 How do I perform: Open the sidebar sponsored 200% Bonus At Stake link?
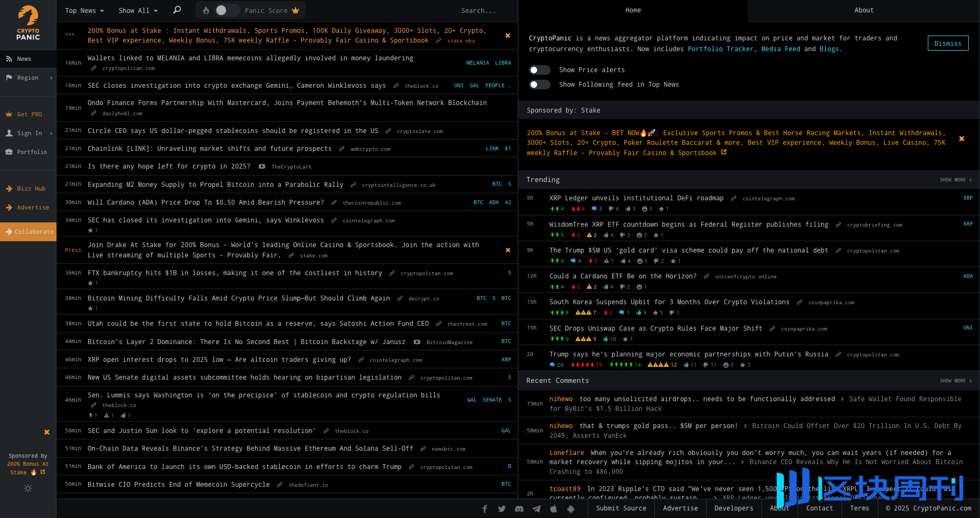pyautogui.click(x=28, y=468)
